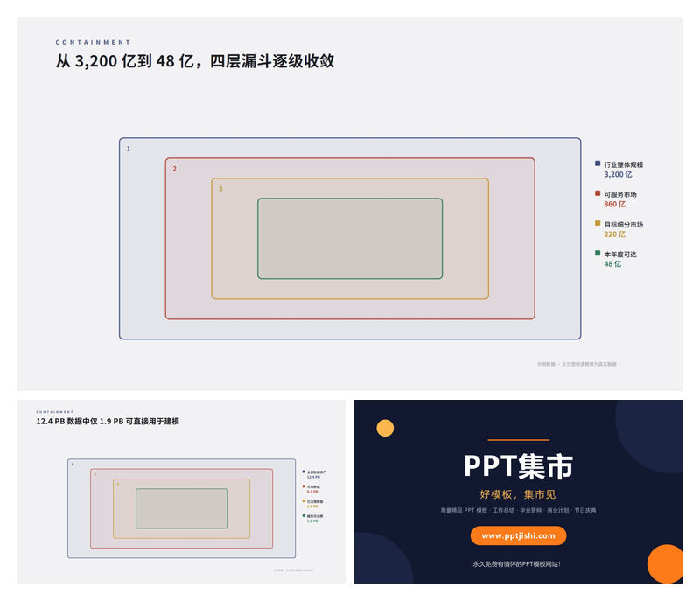Click the number 1 label in blue rectangle
The width and height of the screenshot is (700, 601).
(x=129, y=149)
